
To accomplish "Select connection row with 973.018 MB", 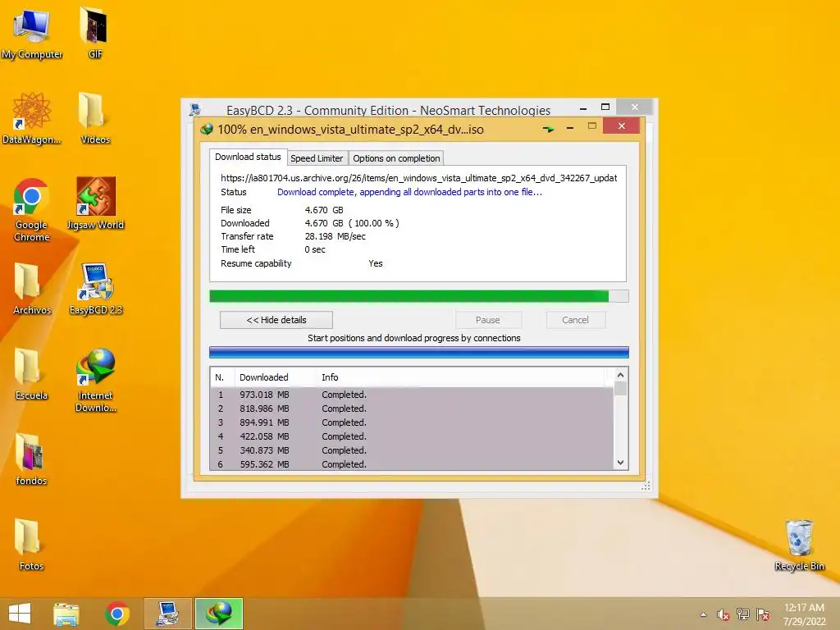I will [x=412, y=395].
